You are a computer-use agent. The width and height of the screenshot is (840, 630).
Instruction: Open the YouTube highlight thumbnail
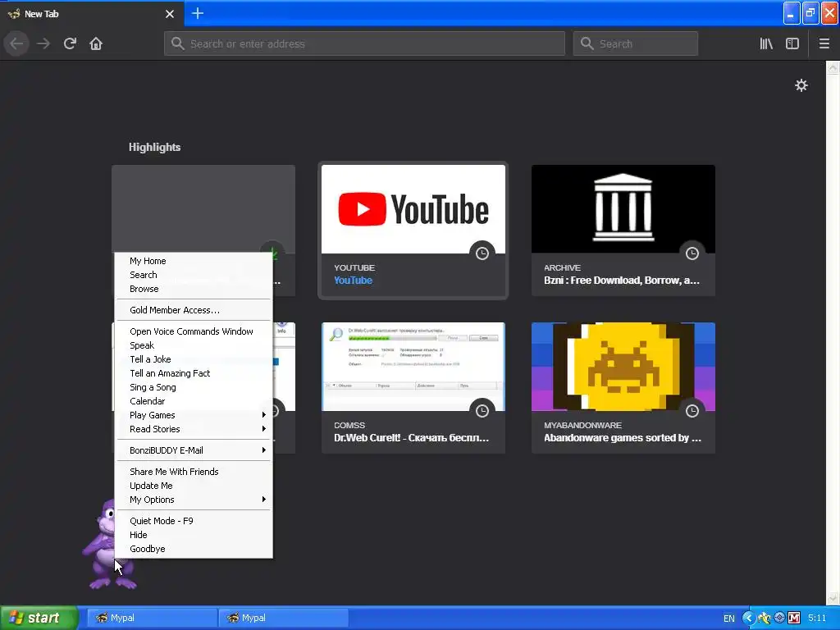point(413,209)
